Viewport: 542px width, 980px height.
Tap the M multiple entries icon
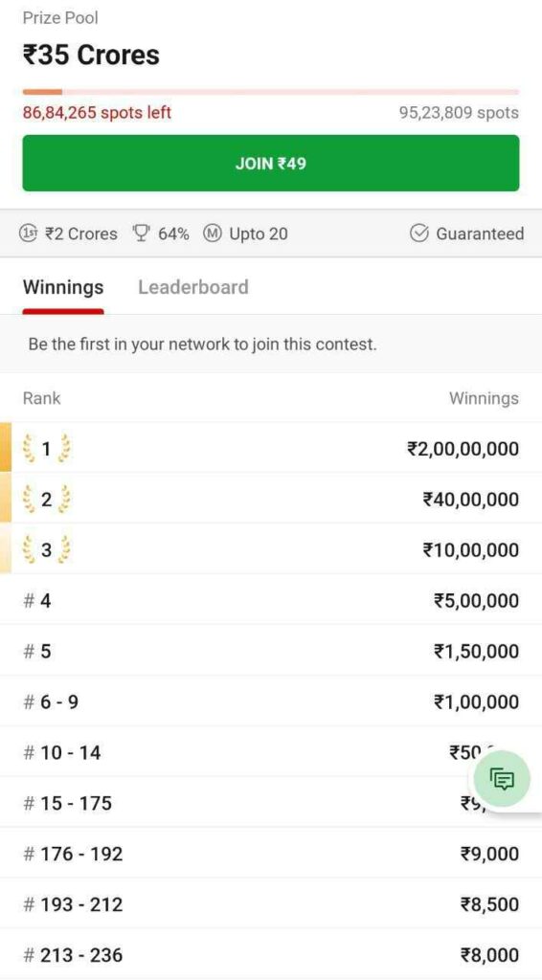click(x=213, y=234)
